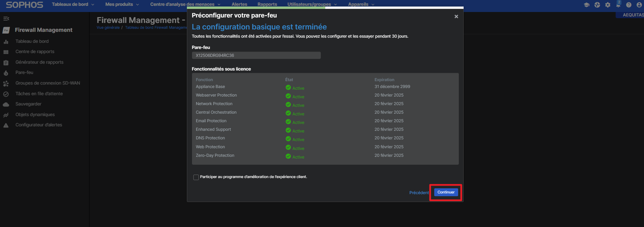This screenshot has height=227, width=644.
Task: Click green check icon for Webserver Protection
Action: click(x=288, y=96)
